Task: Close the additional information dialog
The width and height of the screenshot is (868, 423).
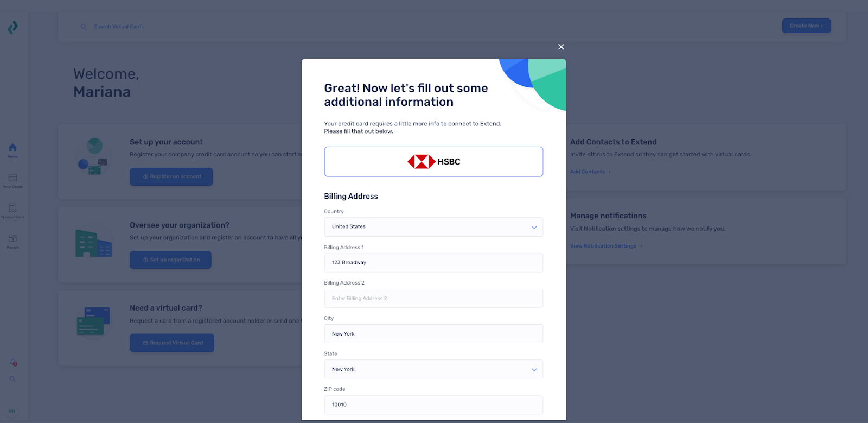Action: tap(561, 47)
